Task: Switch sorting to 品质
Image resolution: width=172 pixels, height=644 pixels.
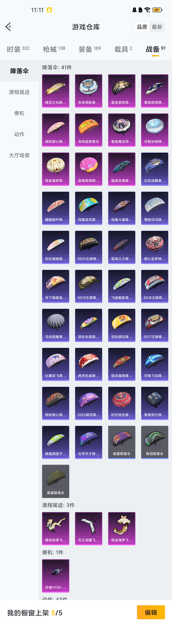Action: (142, 27)
